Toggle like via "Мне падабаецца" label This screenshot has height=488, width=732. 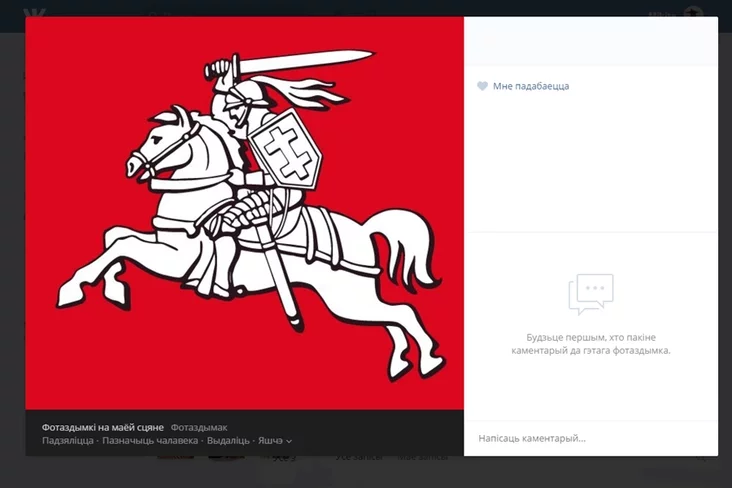tap(530, 87)
